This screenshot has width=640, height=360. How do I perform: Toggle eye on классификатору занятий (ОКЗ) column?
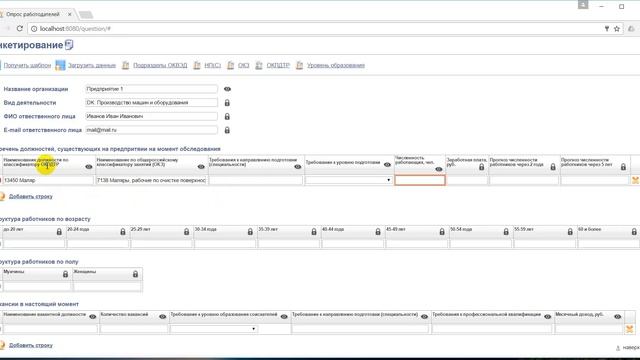click(x=201, y=167)
